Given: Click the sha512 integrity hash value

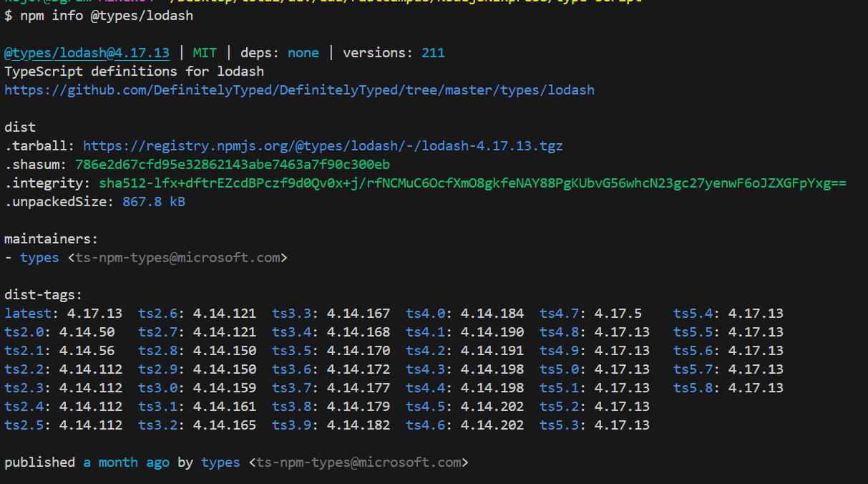Looking at the screenshot, I should [472, 183].
